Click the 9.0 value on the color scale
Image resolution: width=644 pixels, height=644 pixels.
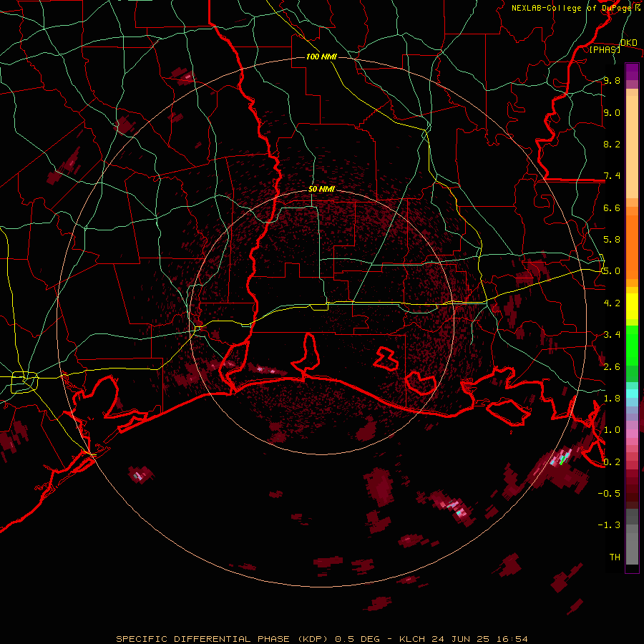click(612, 112)
